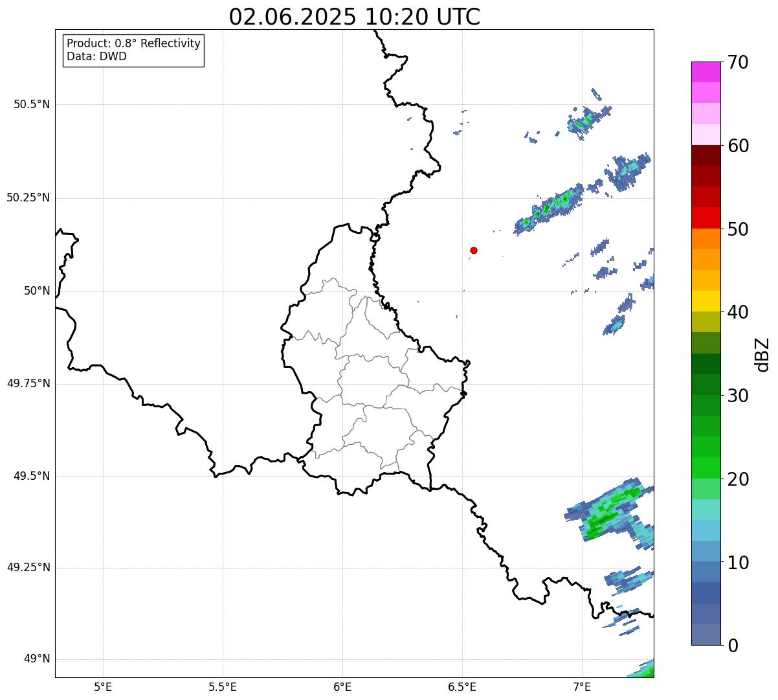This screenshot has height=700, width=778.
Task: Click the colorbar tick label 20
Action: point(739,479)
